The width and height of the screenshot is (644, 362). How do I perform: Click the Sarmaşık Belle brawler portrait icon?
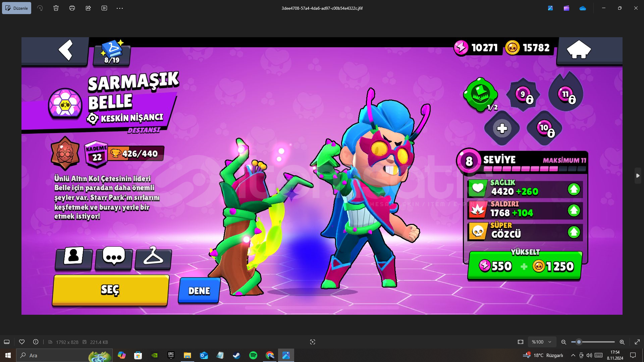pyautogui.click(x=65, y=104)
